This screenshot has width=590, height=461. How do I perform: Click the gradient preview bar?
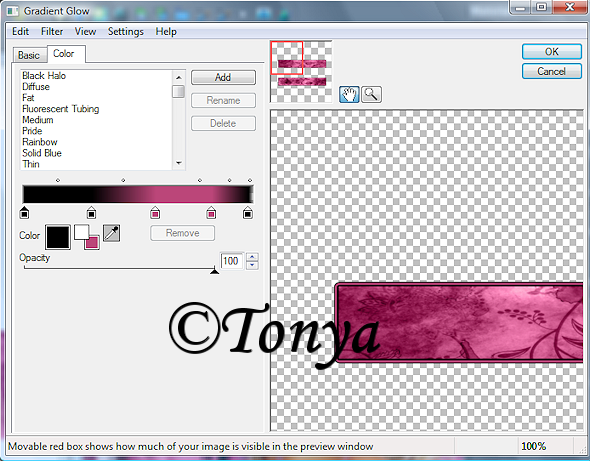click(x=138, y=194)
